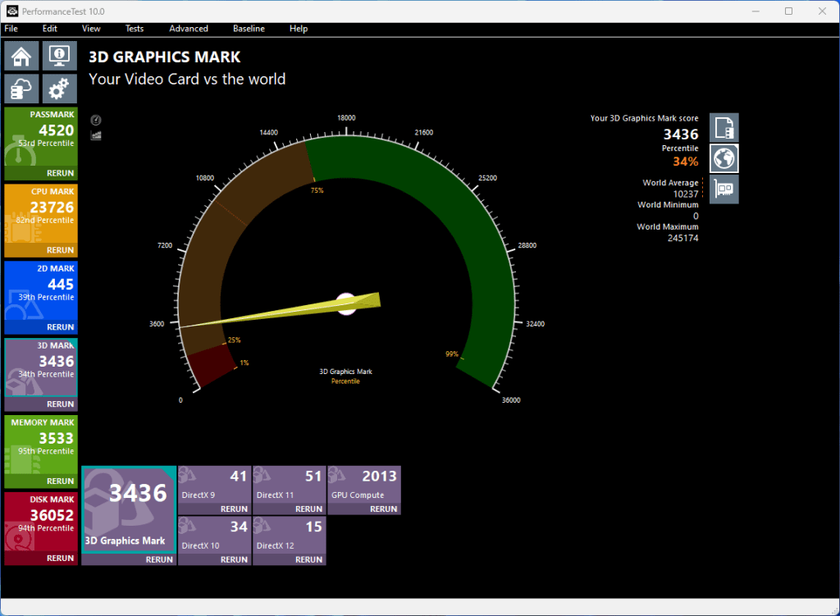The width and height of the screenshot is (840, 616).
Task: Select the 2D Mark 445 tile
Action: [41, 291]
